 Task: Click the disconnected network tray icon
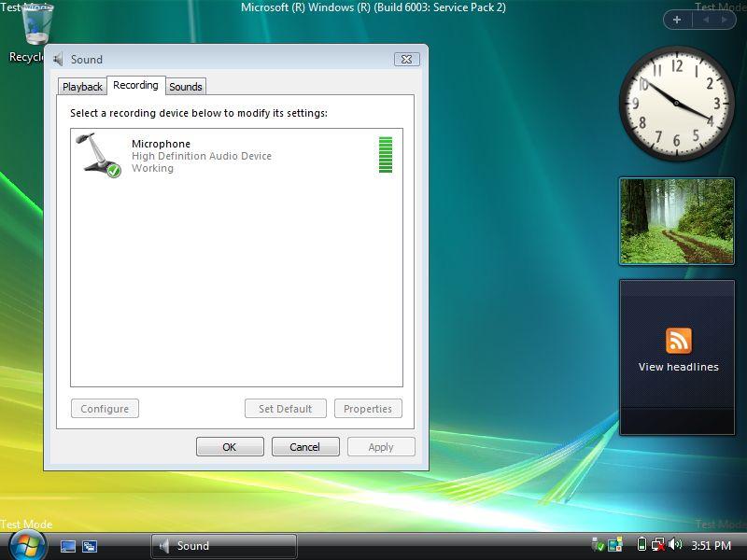pos(658,544)
